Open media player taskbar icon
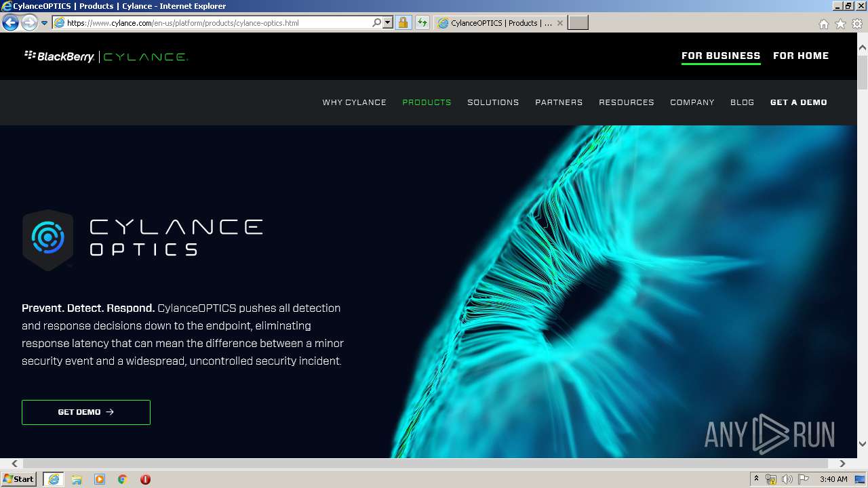The height and width of the screenshot is (488, 868). coord(100,479)
